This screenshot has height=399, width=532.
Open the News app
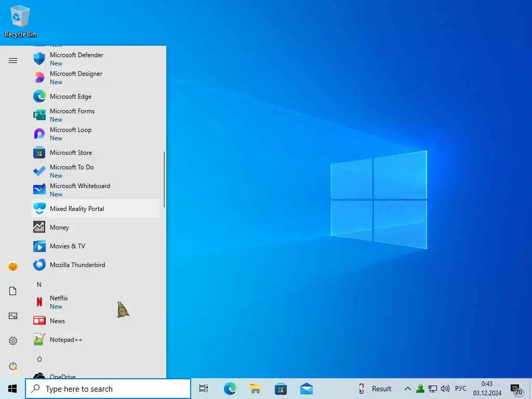[x=96, y=321]
